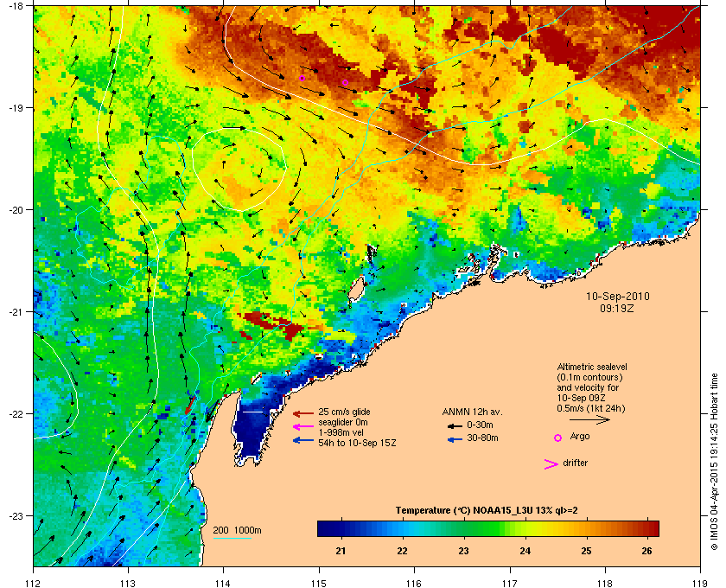
Task: Click the longitude axis label '113'
Action: tap(128, 583)
